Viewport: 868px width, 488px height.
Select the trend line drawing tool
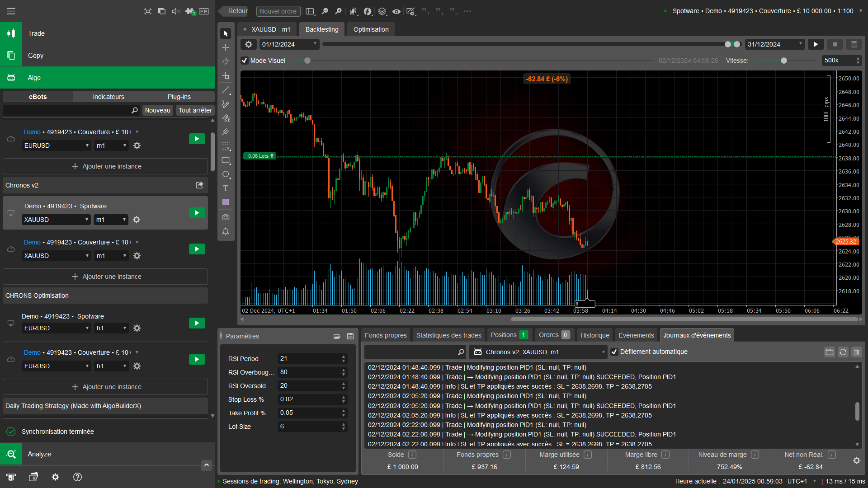(226, 90)
